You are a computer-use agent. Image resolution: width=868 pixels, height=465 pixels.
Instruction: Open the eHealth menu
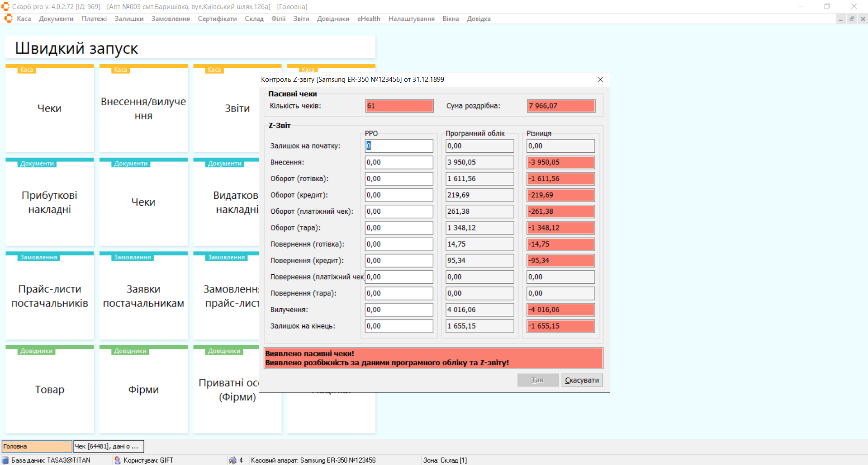[x=369, y=19]
